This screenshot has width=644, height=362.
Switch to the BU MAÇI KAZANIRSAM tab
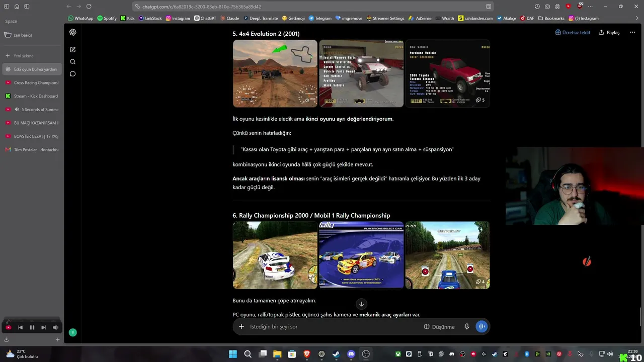point(32,123)
